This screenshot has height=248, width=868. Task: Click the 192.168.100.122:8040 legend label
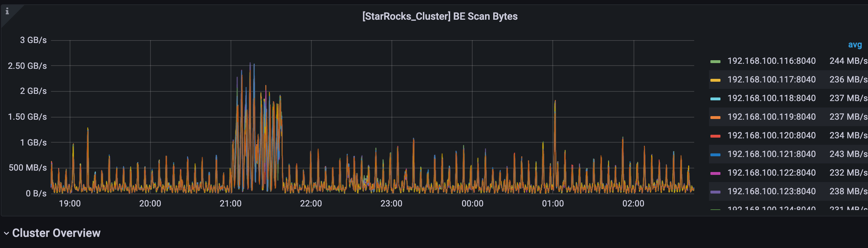pyautogui.click(x=771, y=173)
